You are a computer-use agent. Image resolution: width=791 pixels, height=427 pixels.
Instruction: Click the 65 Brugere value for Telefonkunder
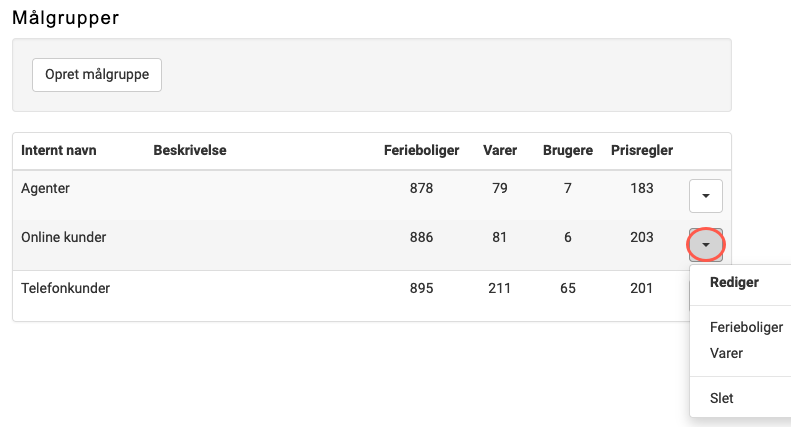[x=568, y=288]
